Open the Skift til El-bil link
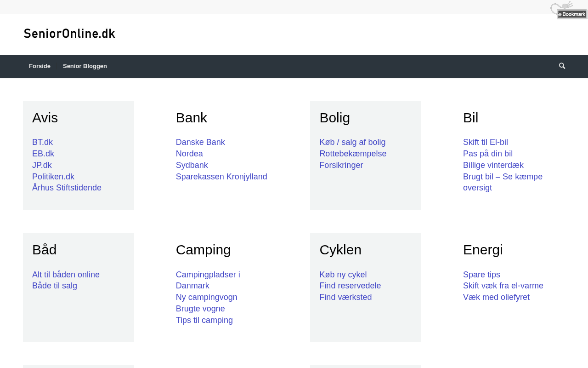588x368 pixels. pyautogui.click(x=486, y=143)
